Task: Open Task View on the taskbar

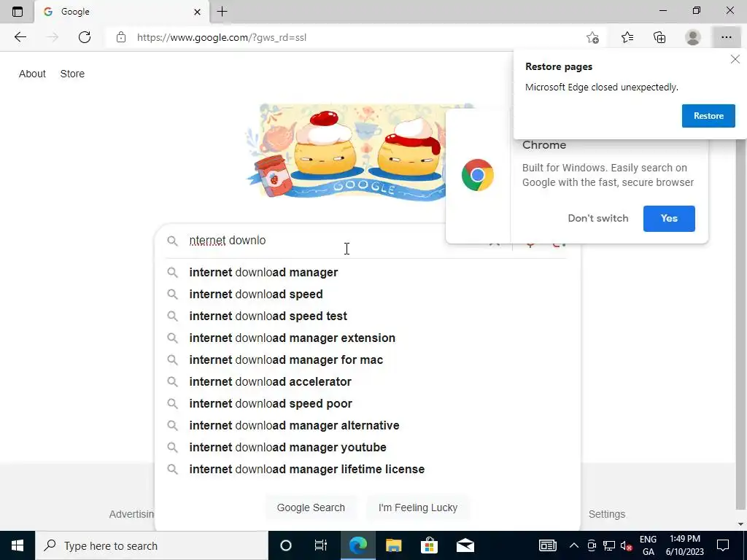Action: 321,545
